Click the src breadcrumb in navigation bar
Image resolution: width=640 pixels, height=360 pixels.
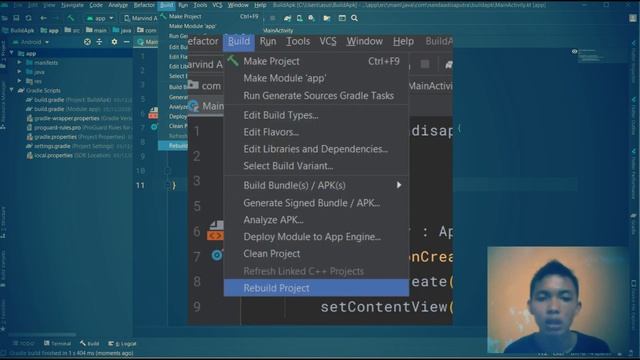click(x=72, y=31)
